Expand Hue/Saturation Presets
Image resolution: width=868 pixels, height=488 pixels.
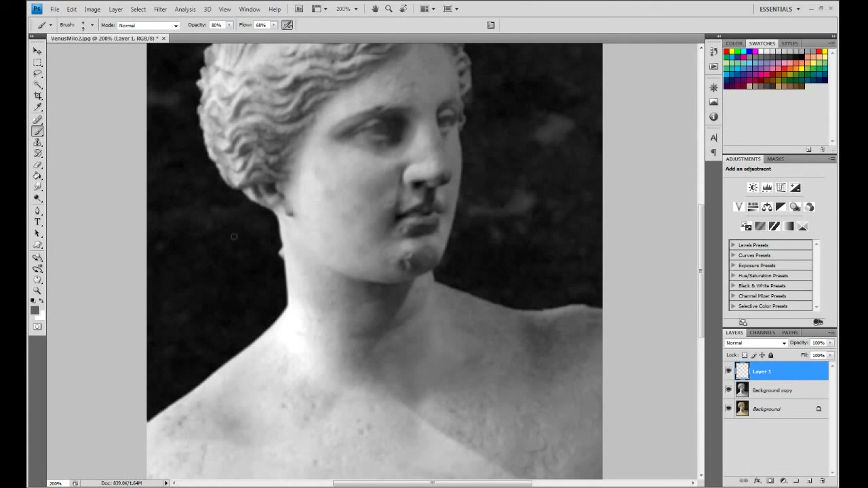tap(733, 275)
